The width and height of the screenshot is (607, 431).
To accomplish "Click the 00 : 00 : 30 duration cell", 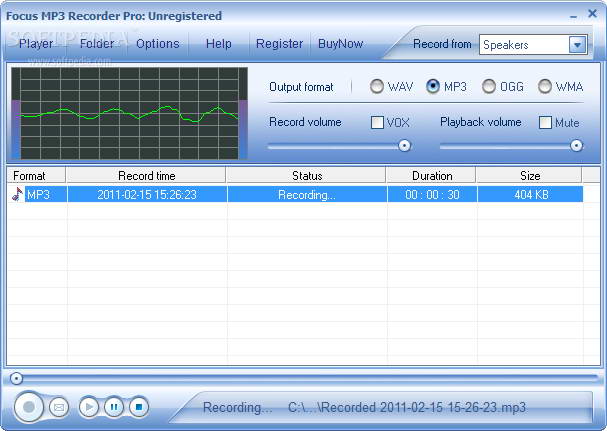I will [x=432, y=194].
